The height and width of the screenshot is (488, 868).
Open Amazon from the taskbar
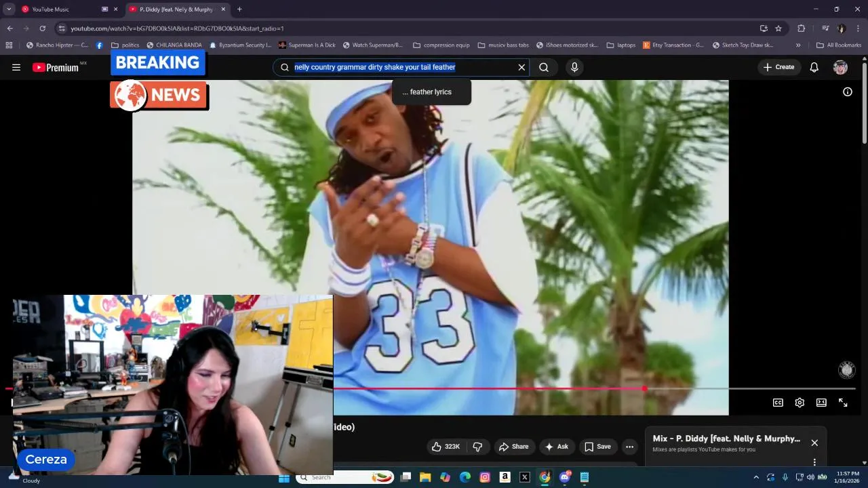tap(505, 477)
